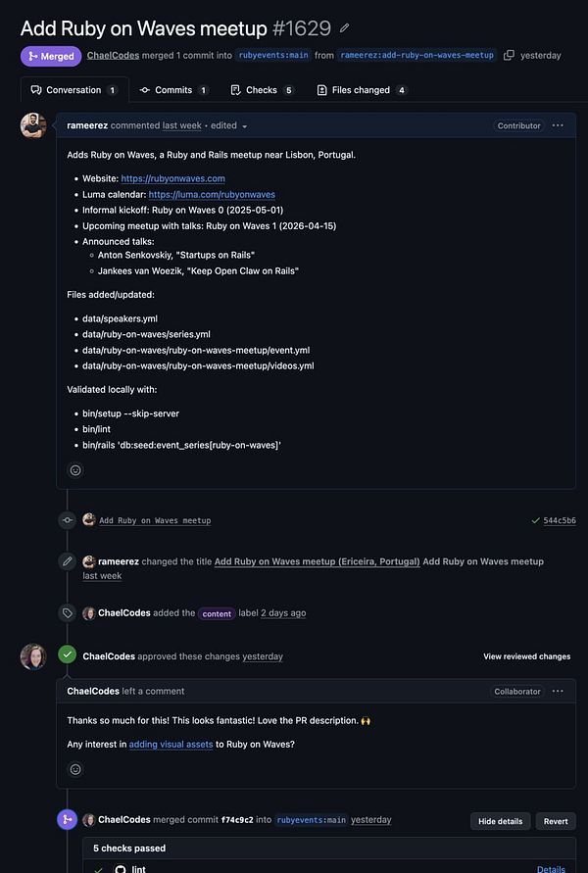Open the kebab menu on ChaelCodes' comment

(x=558, y=691)
